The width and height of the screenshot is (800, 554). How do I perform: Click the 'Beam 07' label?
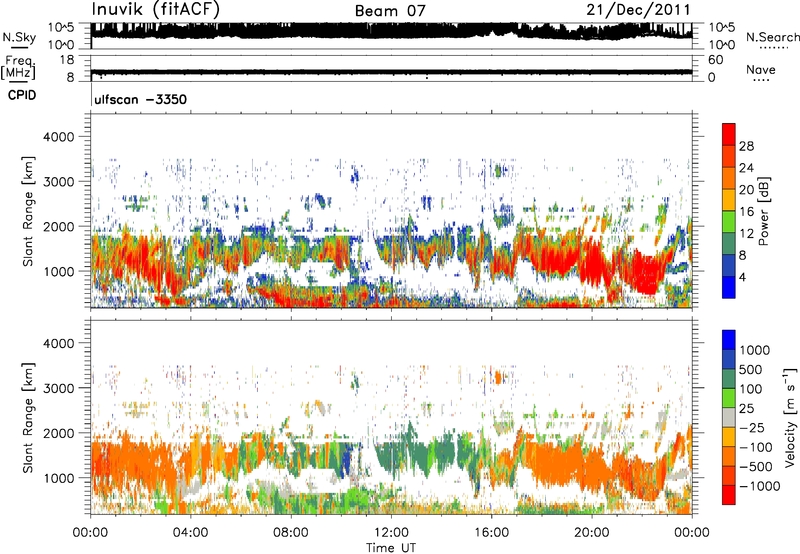click(x=390, y=11)
